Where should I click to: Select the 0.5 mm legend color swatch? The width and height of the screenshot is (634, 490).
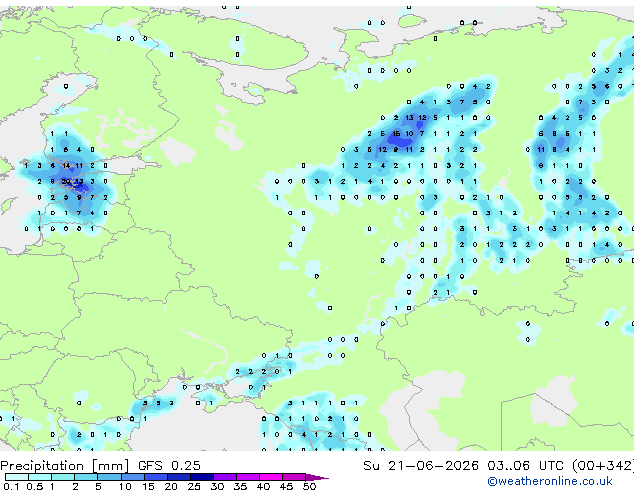[x=40, y=477]
